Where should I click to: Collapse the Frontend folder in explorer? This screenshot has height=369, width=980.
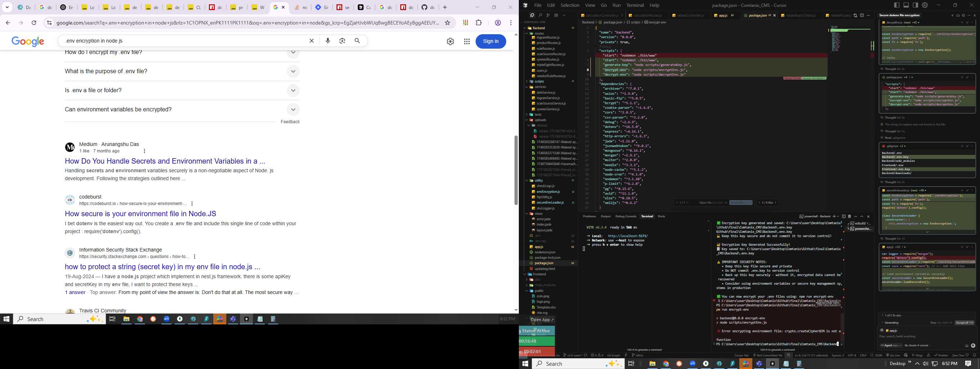pos(525,274)
